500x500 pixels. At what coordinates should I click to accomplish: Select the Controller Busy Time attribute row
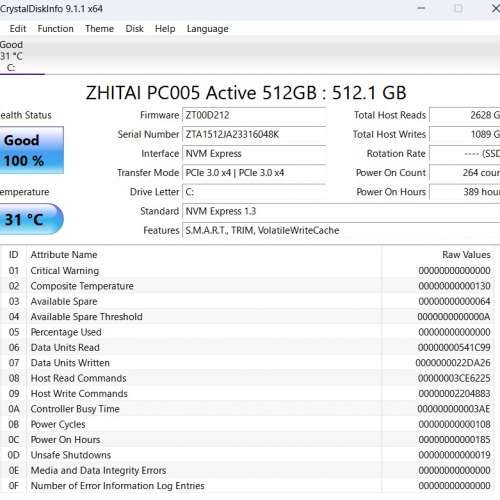click(247, 409)
